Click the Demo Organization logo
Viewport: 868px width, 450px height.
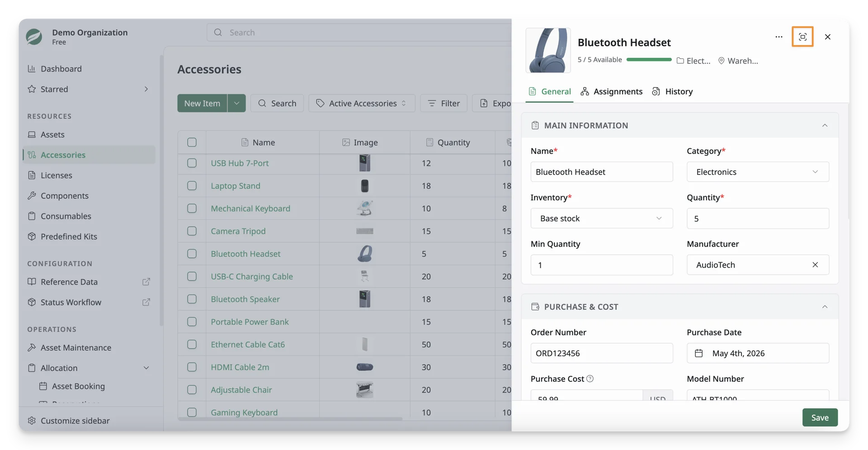34,37
